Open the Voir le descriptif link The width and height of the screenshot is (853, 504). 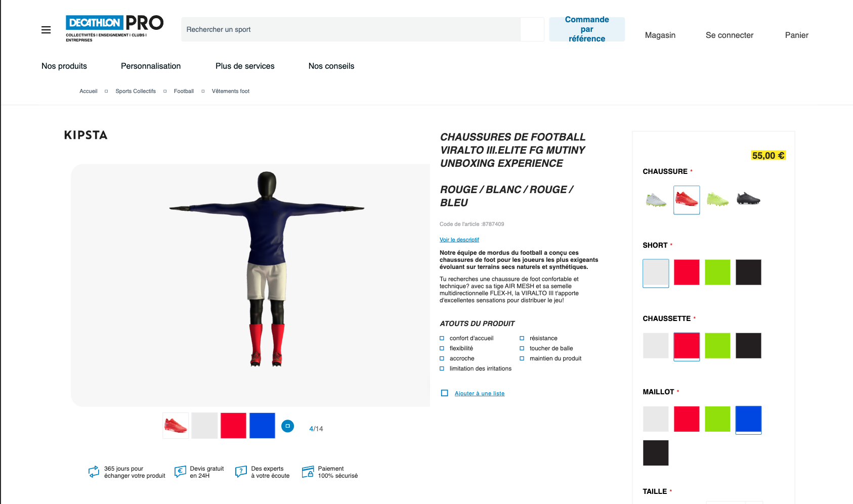[459, 240]
